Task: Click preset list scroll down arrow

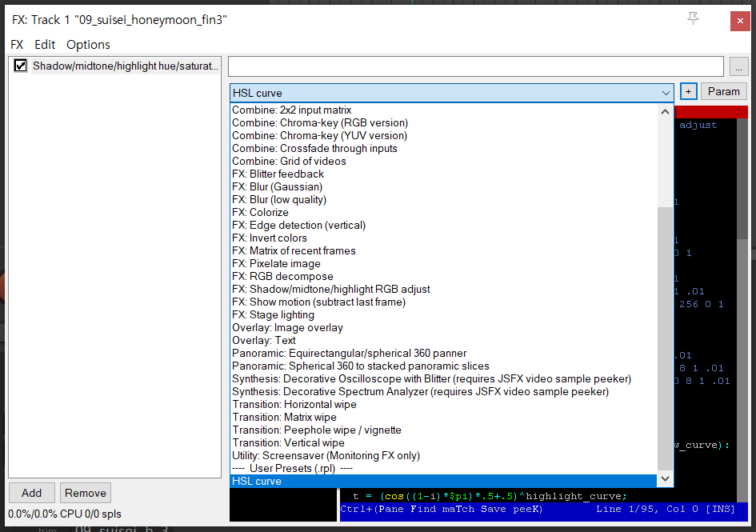Action: pos(665,478)
